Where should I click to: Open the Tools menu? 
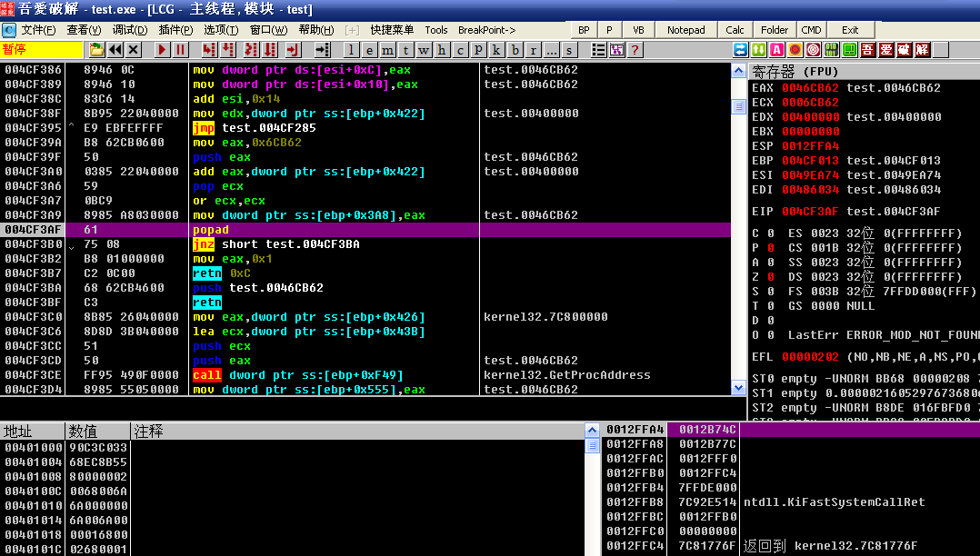436,30
